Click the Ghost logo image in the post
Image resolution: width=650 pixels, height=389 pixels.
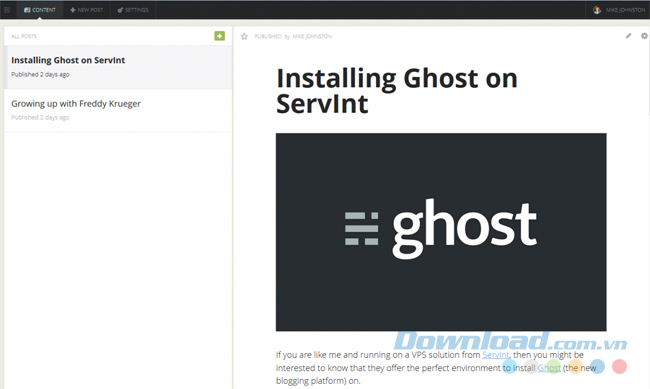click(x=441, y=232)
